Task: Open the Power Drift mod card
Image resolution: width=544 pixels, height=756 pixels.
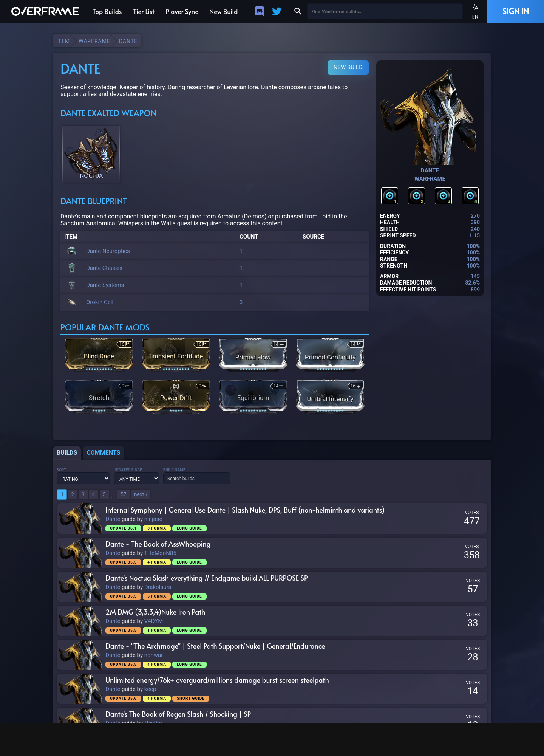Action: [x=176, y=396]
